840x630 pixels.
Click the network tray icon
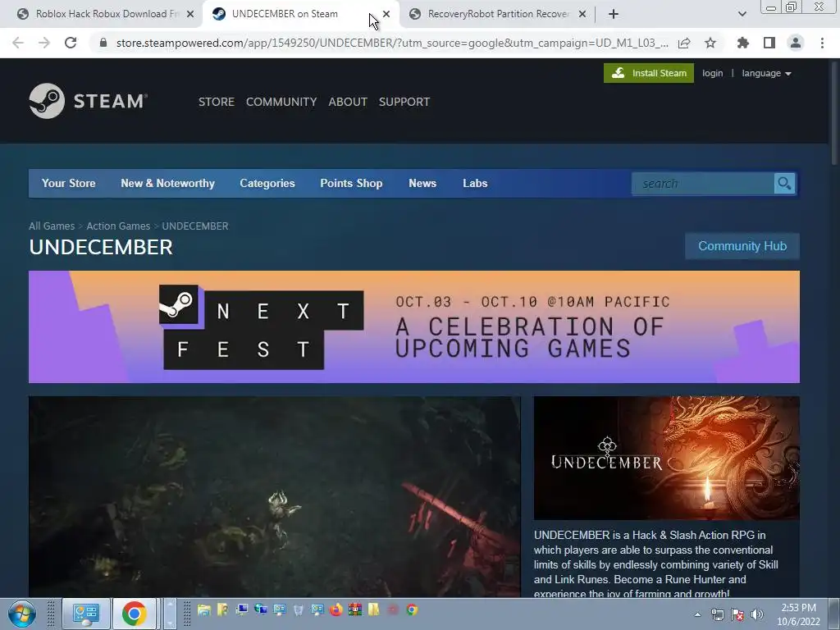(717, 614)
